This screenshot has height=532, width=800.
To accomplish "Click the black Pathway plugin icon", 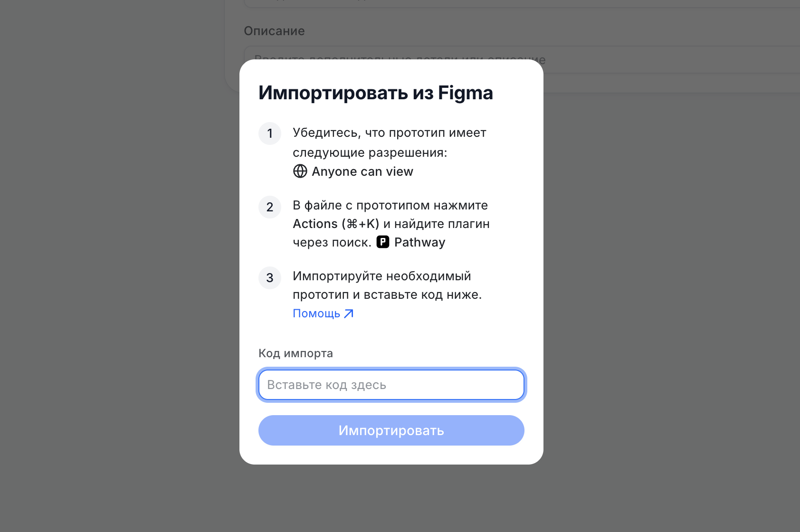I will [x=383, y=242].
